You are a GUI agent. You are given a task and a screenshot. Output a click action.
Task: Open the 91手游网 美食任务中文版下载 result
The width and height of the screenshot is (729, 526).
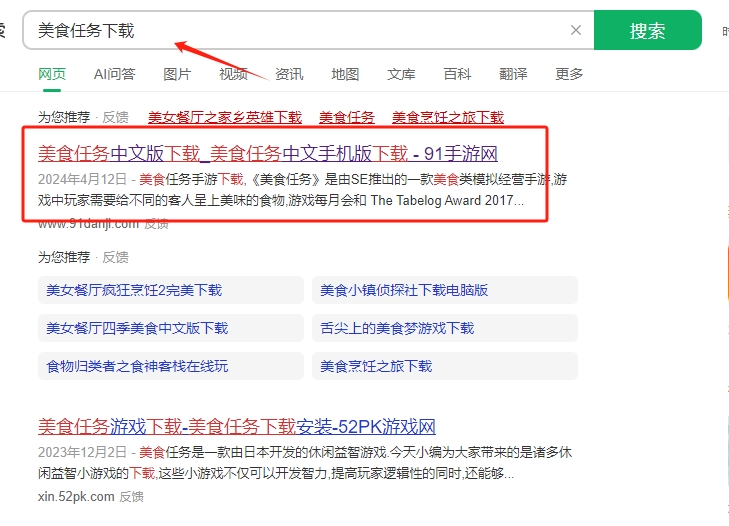coord(267,153)
